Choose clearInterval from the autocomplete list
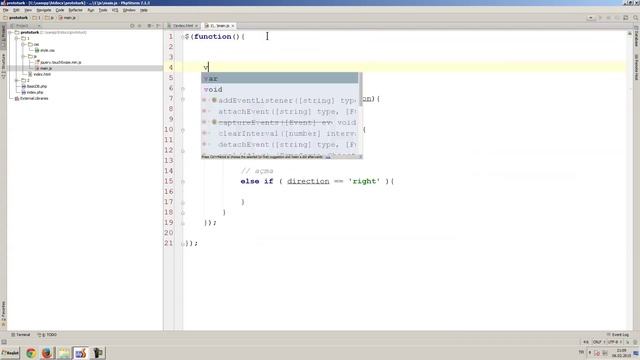 click(280, 133)
